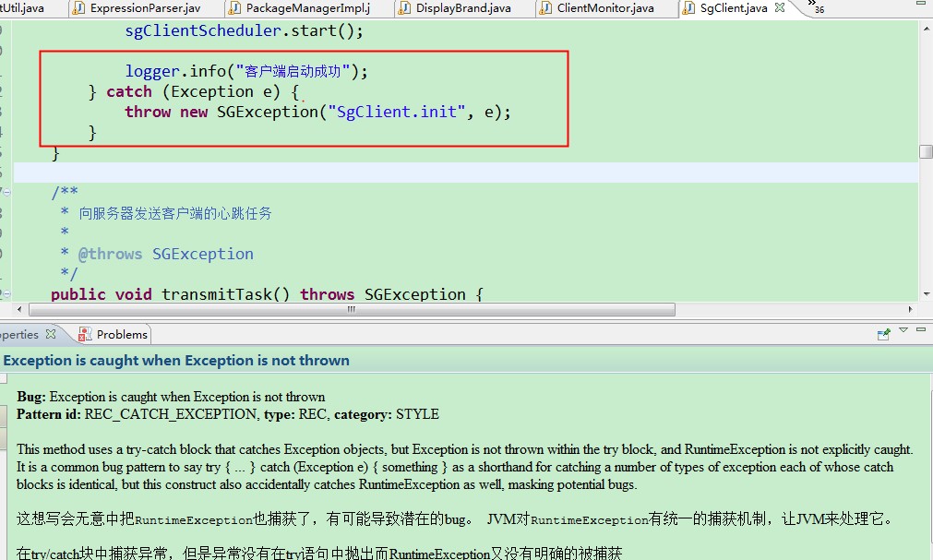933x560 pixels.
Task: Click the editor vertical scrollbar up arrow
Action: pyautogui.click(x=926, y=27)
